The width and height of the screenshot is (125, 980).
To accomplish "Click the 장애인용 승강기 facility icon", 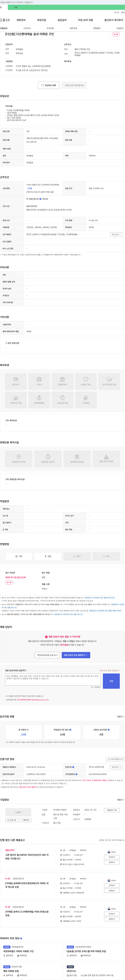I will pos(48,459).
